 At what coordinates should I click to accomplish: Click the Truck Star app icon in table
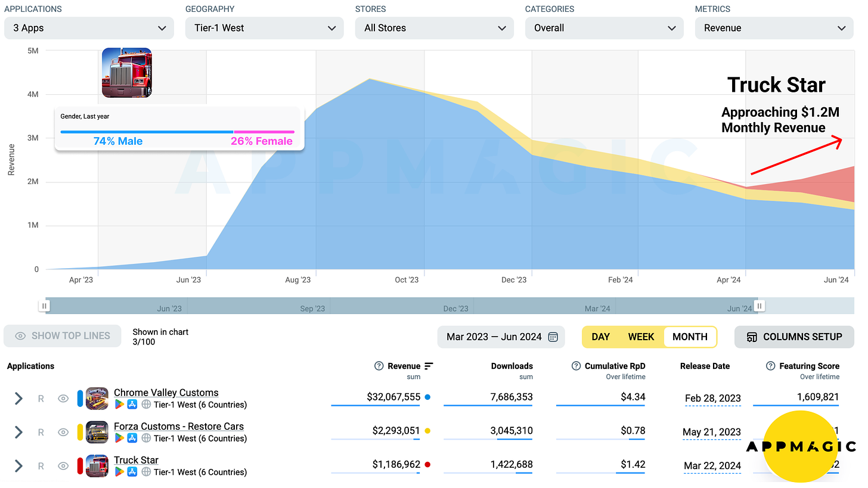(x=97, y=465)
